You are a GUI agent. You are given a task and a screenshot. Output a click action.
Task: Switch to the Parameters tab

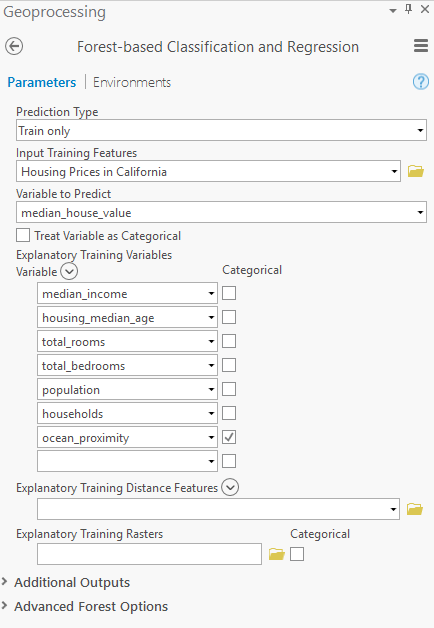[x=42, y=83]
